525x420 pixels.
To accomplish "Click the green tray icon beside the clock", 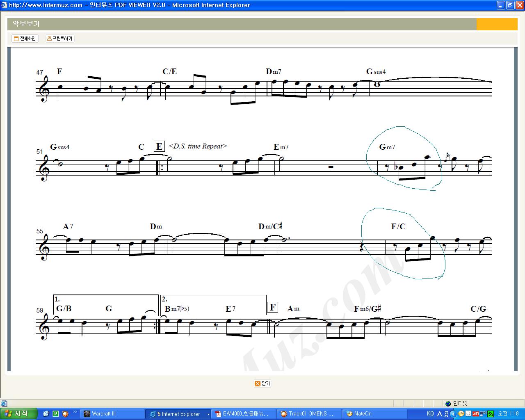I will coord(490,414).
